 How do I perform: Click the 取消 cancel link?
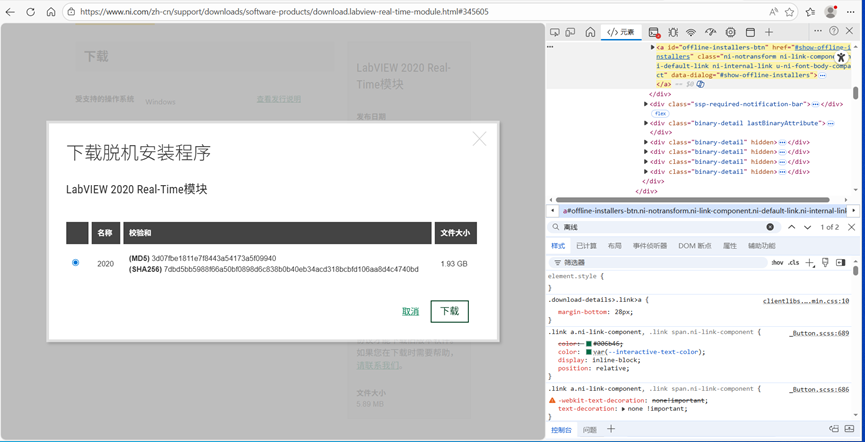(x=410, y=312)
